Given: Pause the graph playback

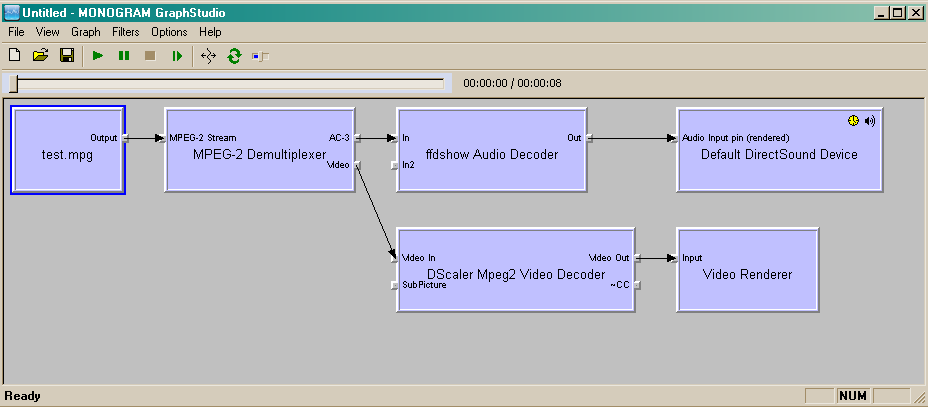Looking at the screenshot, I should point(124,56).
